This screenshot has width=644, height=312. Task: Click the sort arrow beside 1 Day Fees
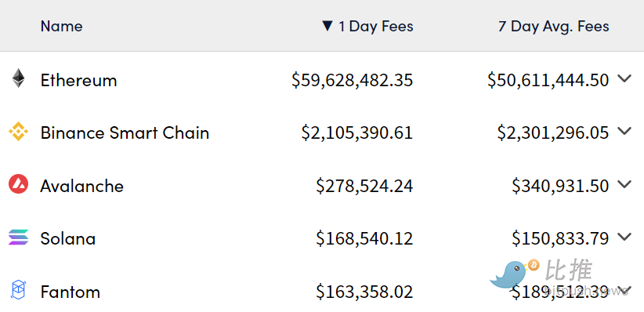coord(327,27)
